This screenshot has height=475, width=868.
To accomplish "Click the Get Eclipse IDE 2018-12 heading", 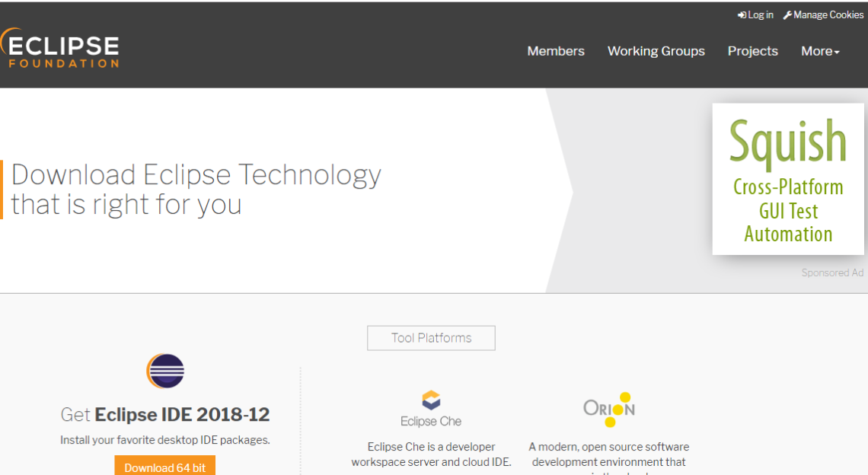I will [x=165, y=415].
